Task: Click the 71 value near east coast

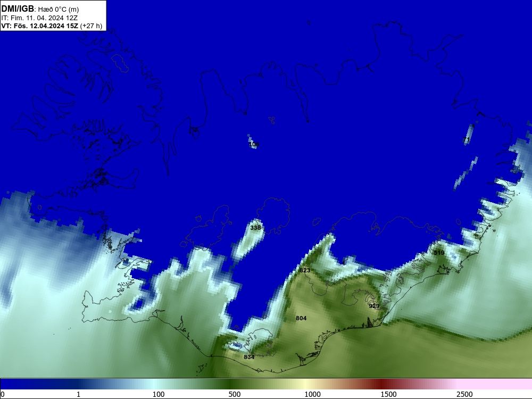Action: click(x=467, y=139)
